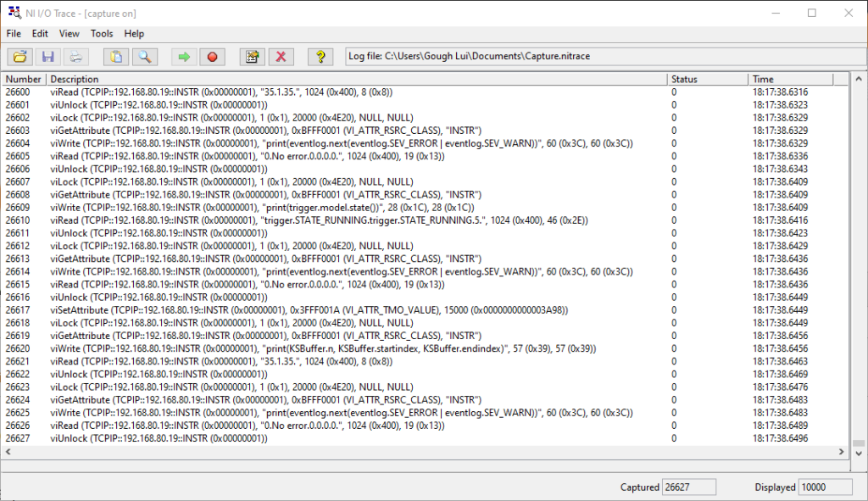Image resolution: width=868 pixels, height=501 pixels.
Task: Select row 26623 viLock entry
Action: 426,387
